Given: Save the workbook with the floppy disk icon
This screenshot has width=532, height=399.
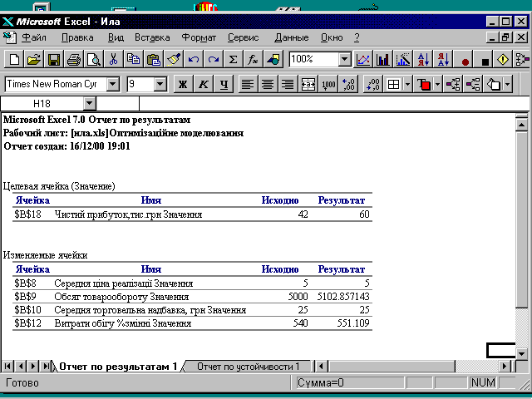Looking at the screenshot, I should pyautogui.click(x=54, y=60).
